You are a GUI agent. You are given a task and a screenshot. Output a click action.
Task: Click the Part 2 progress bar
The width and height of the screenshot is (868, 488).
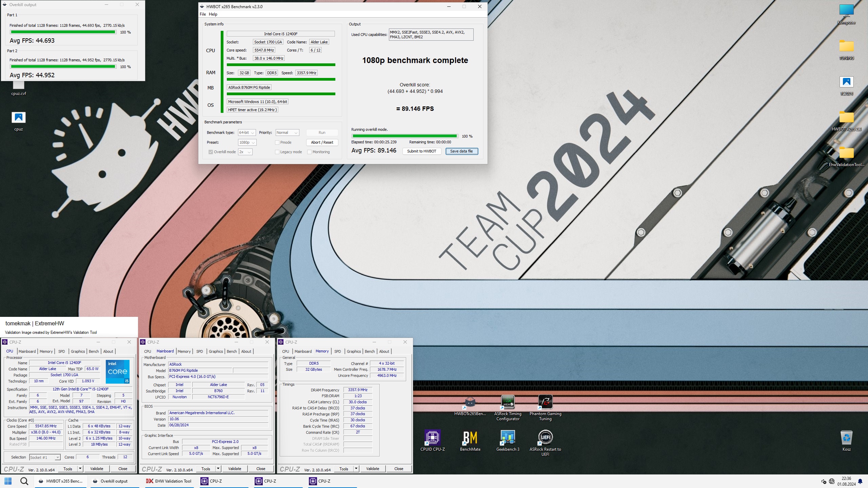[x=63, y=67]
